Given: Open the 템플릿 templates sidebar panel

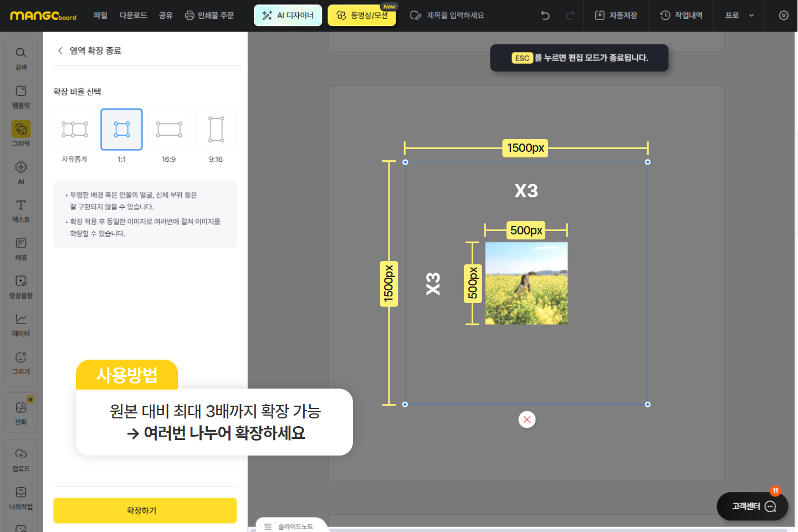Looking at the screenshot, I should 21,97.
